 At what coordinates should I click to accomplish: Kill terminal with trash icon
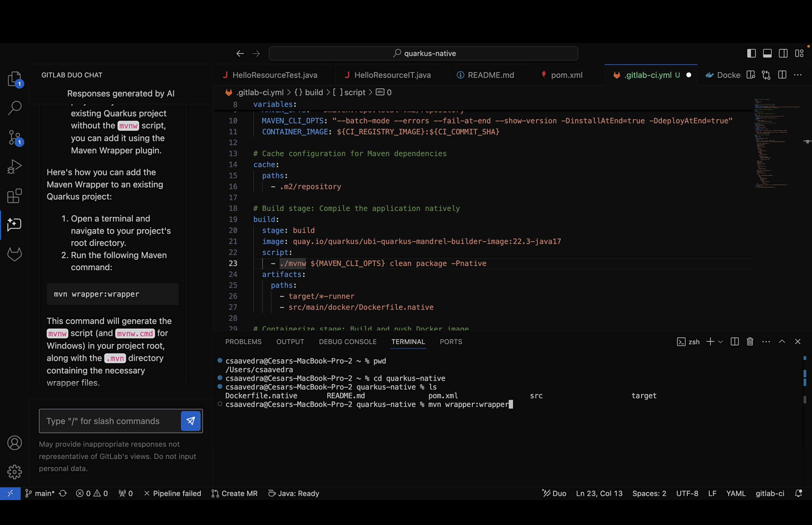[750, 341]
